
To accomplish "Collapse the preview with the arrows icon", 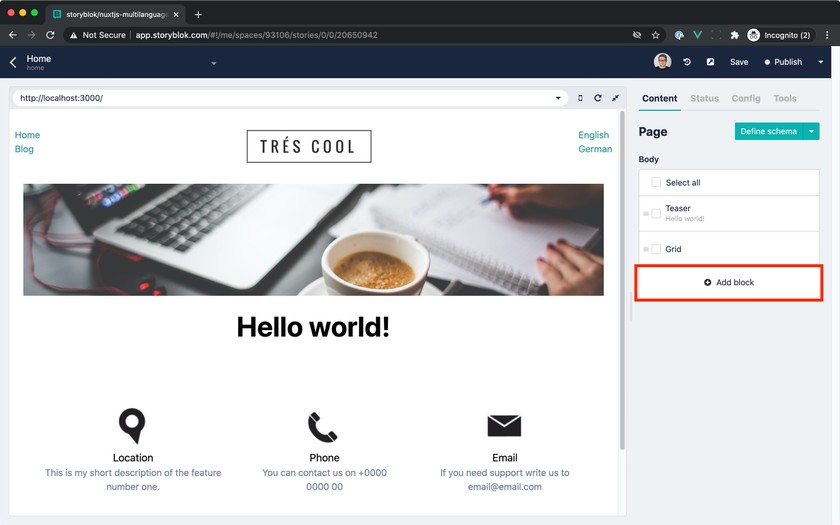I will click(616, 98).
